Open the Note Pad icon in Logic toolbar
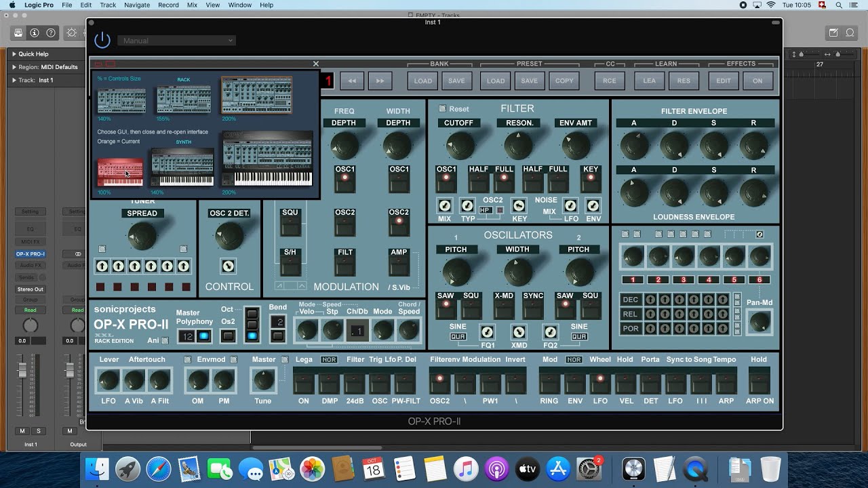Screen dimensions: 868x488 click(x=833, y=33)
